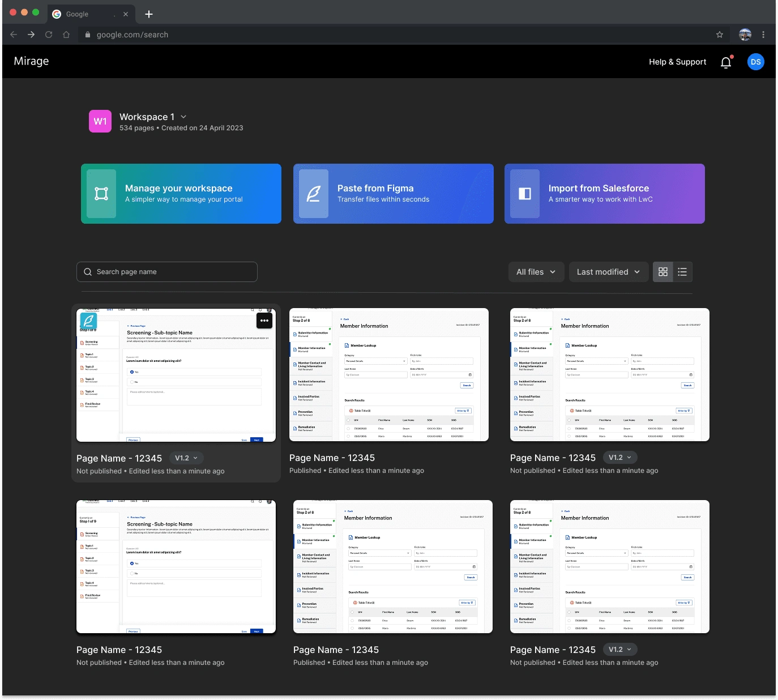Close the Google tab
The width and height of the screenshot is (778, 700).
(x=126, y=14)
